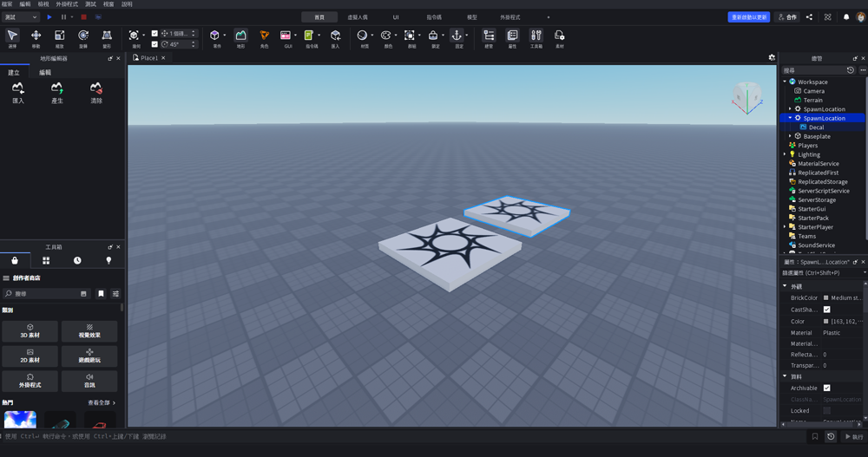Click the Lock (鎖定) toolbar icon

pos(433,36)
